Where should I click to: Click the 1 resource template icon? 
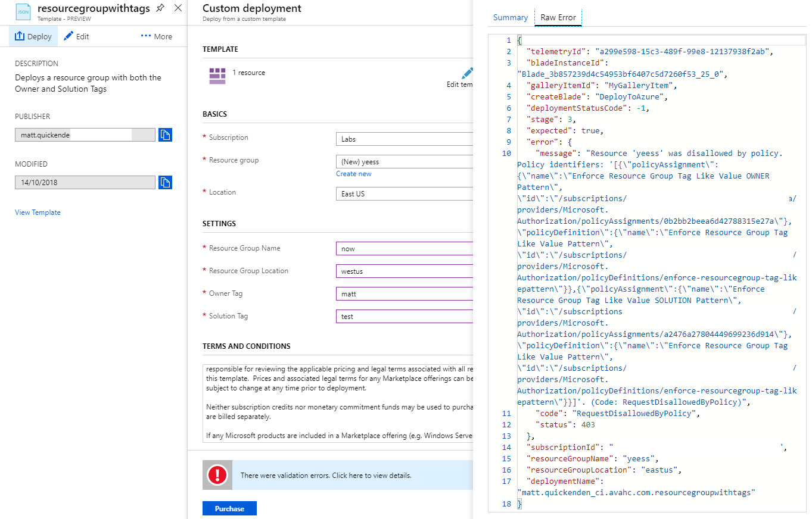pos(217,76)
